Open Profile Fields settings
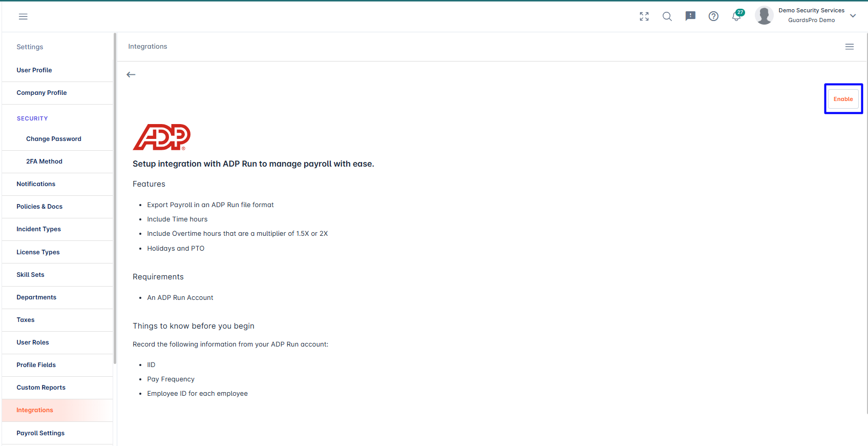This screenshot has width=868, height=446. pyautogui.click(x=57, y=365)
